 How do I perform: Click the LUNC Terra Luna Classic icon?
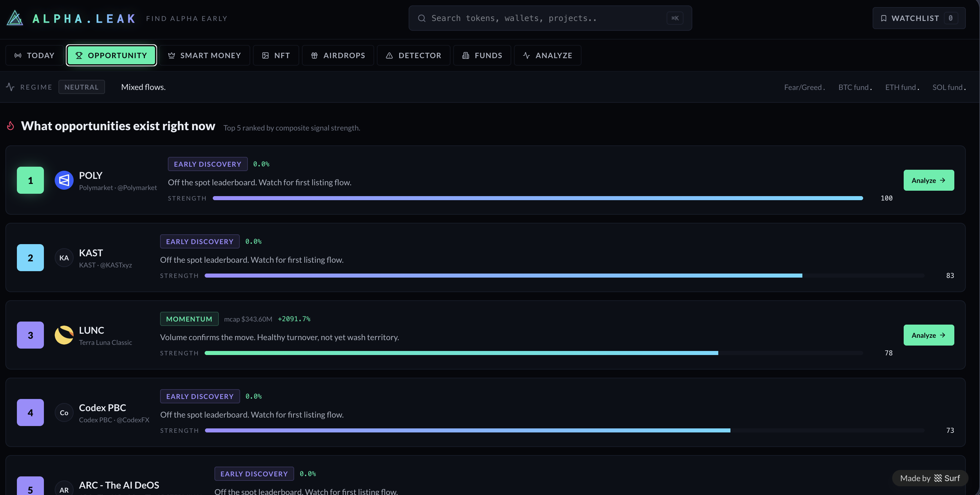tap(64, 335)
